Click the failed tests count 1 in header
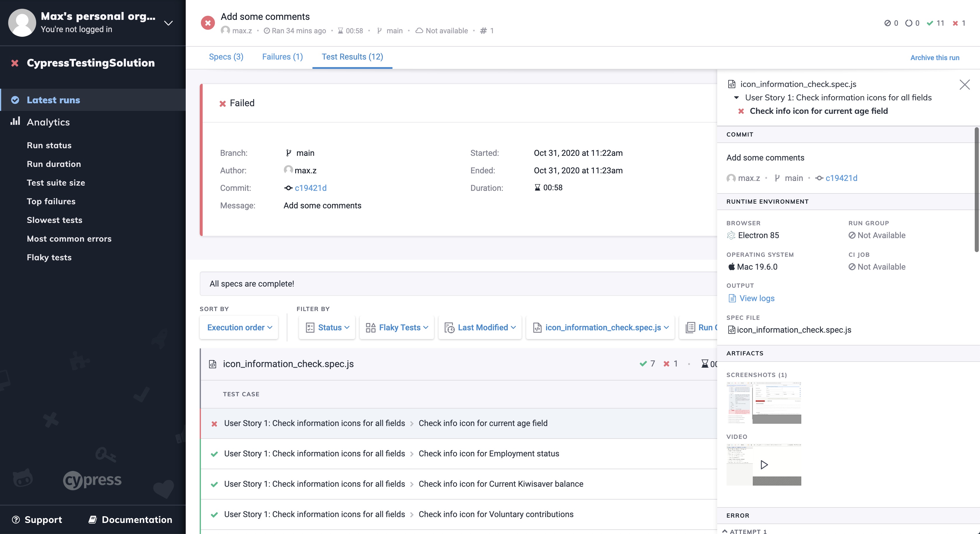 pos(959,23)
